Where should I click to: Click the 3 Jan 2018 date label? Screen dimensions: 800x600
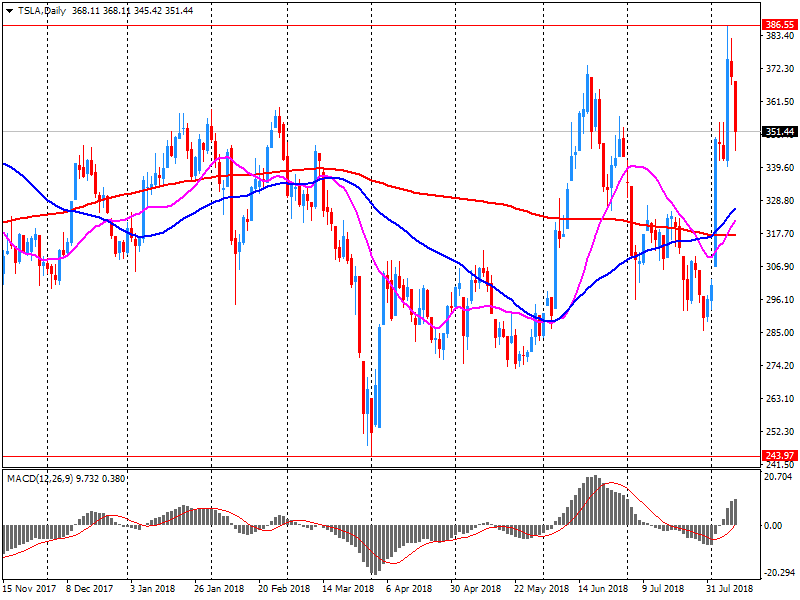(x=152, y=589)
